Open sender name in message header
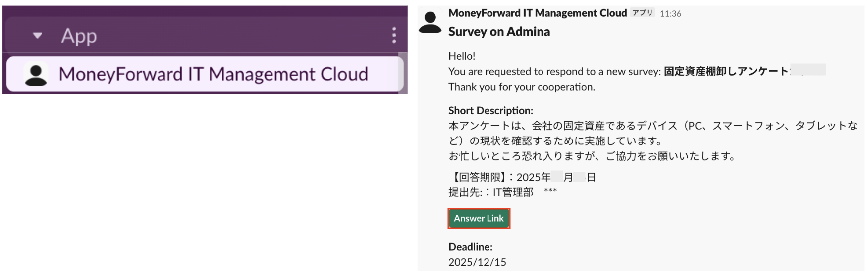The height and width of the screenshot is (278, 868). tap(537, 13)
